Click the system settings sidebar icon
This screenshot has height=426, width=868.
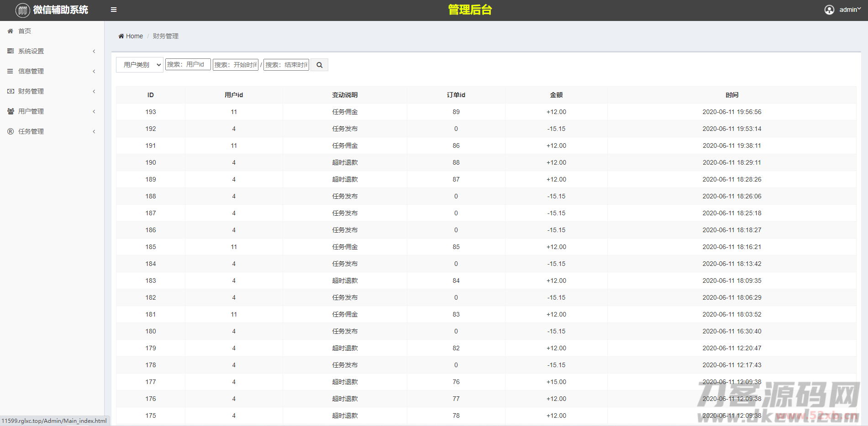[x=11, y=51]
